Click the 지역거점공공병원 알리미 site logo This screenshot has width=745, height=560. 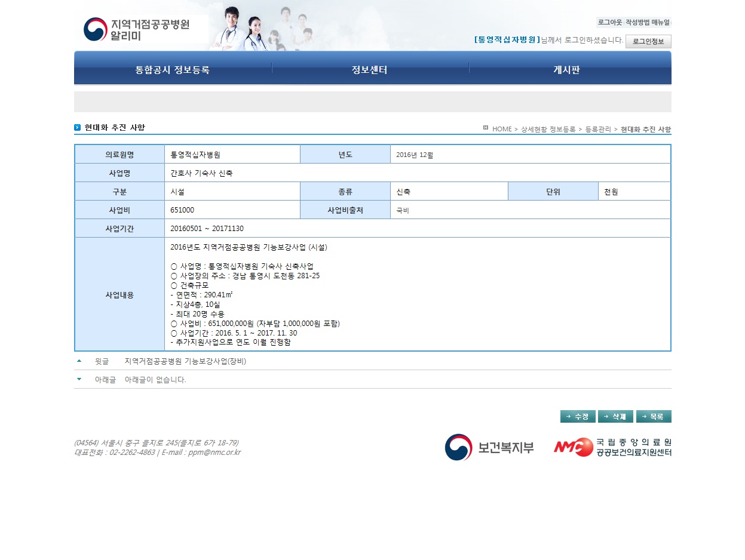(x=137, y=29)
